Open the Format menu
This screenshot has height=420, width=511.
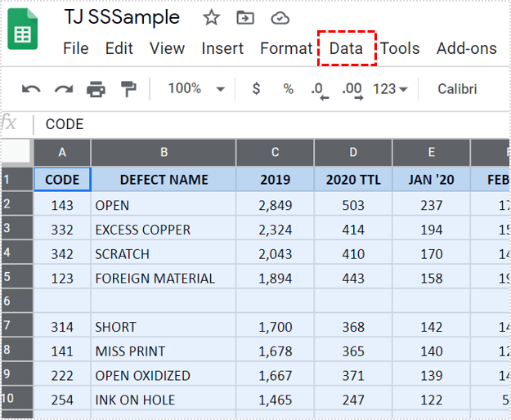(285, 49)
